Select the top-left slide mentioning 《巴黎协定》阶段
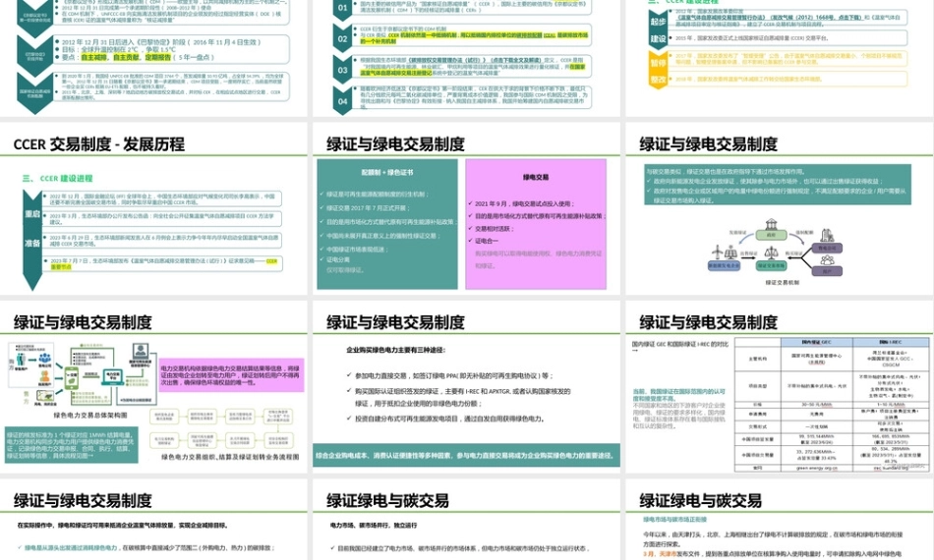The height and width of the screenshot is (560, 934). 153,58
